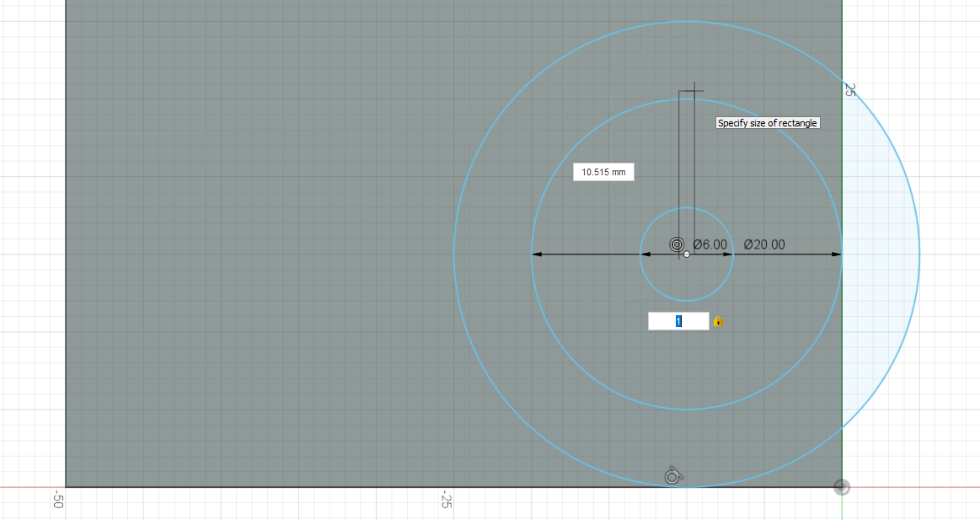Click the -50 axis label at bottom

[58, 500]
